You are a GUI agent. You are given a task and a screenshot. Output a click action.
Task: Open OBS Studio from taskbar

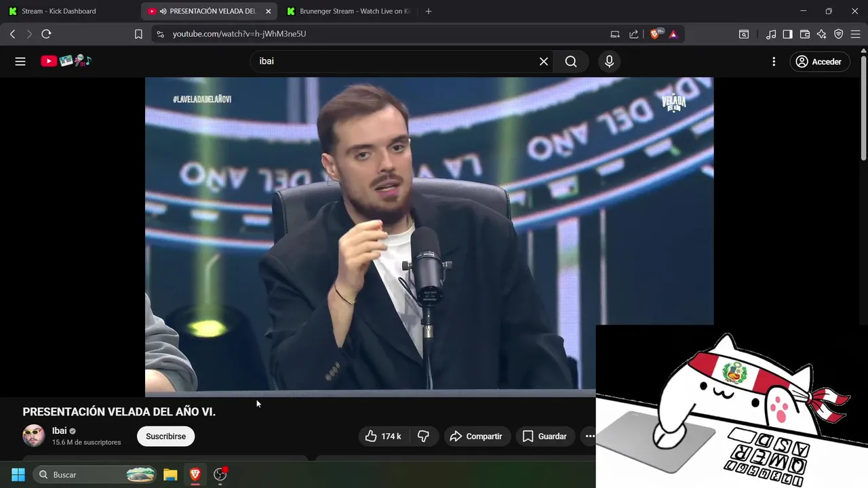(x=220, y=474)
